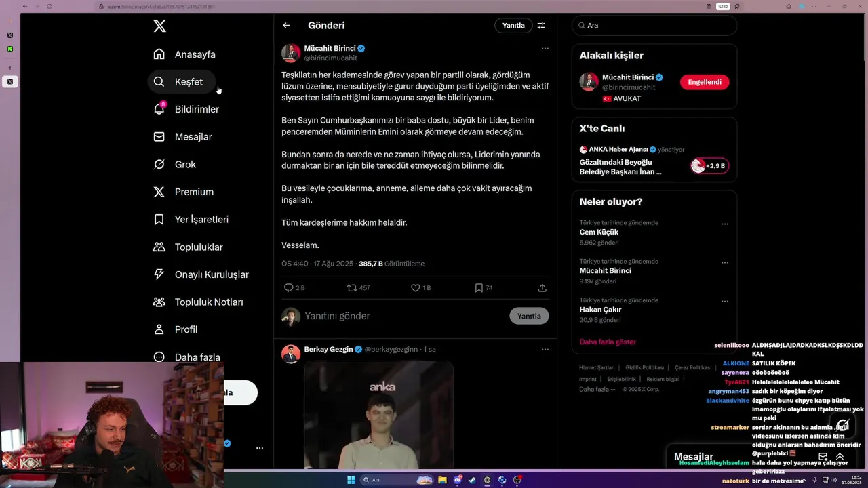Click the account three-dot menu at sidebar bottom
The image size is (868, 488).
tap(259, 448)
